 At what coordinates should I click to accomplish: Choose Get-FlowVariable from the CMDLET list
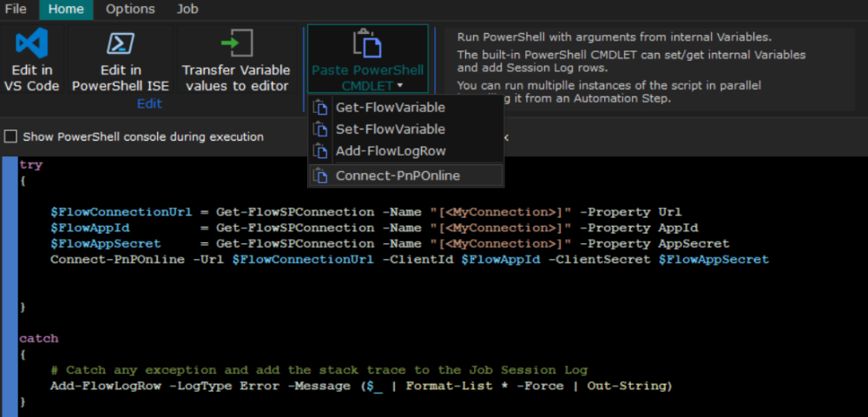tap(390, 108)
